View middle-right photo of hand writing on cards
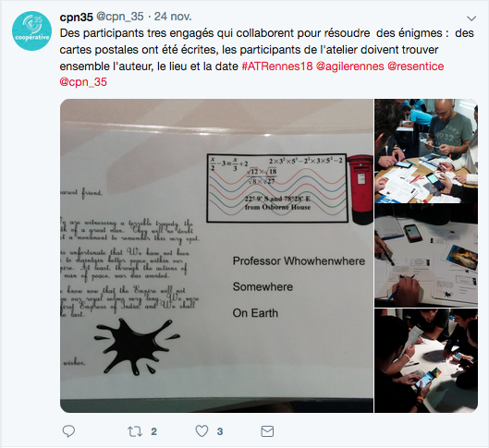 pos(426,256)
